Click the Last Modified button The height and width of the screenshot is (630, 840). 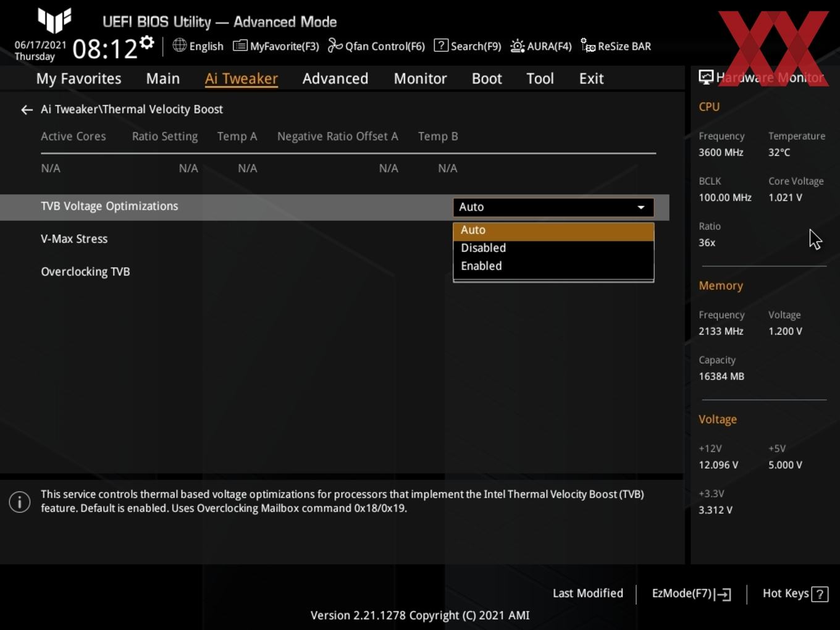588,594
